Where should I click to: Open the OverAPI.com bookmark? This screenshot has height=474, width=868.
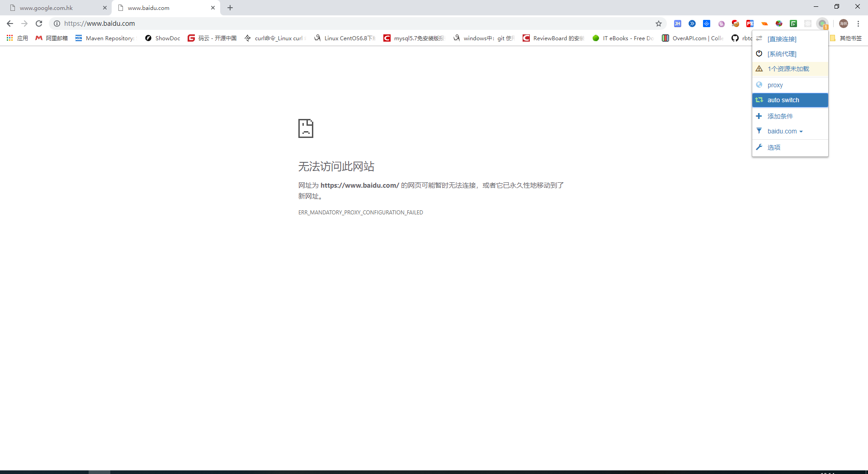[x=693, y=38]
